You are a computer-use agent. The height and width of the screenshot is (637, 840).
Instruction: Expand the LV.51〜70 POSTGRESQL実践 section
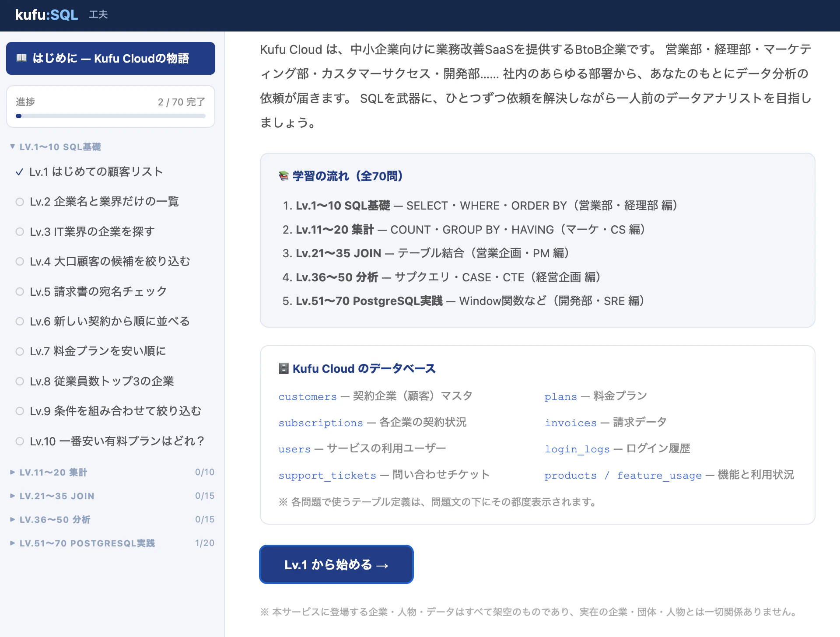112,543
